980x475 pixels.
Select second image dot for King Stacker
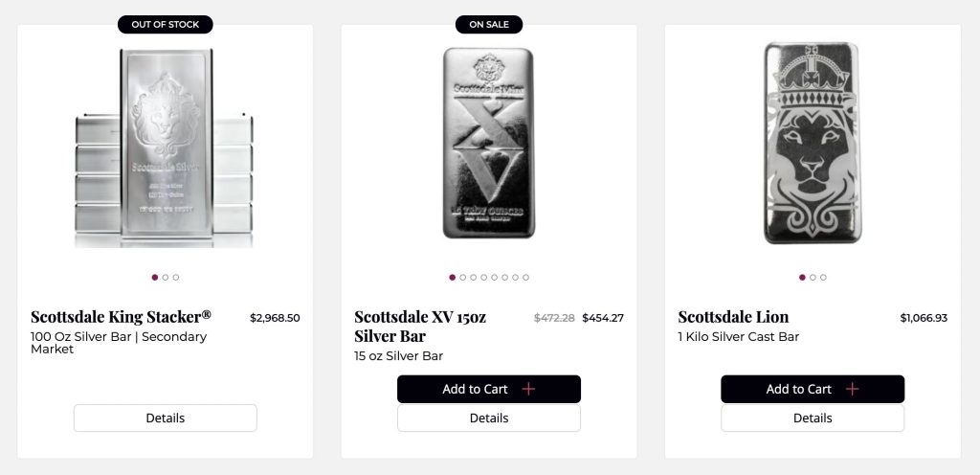pyautogui.click(x=166, y=278)
